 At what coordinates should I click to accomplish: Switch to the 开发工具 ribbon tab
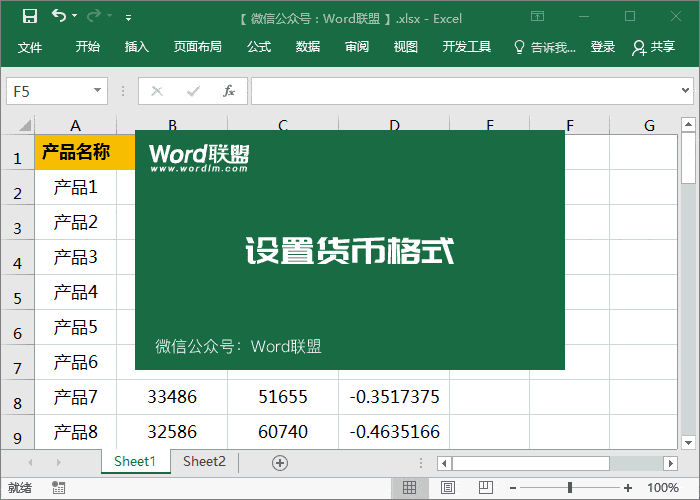[467, 46]
